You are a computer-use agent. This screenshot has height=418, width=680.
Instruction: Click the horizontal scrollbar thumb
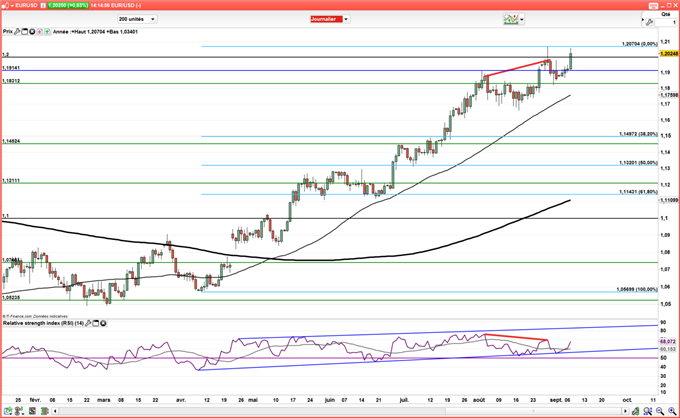click(x=534, y=411)
